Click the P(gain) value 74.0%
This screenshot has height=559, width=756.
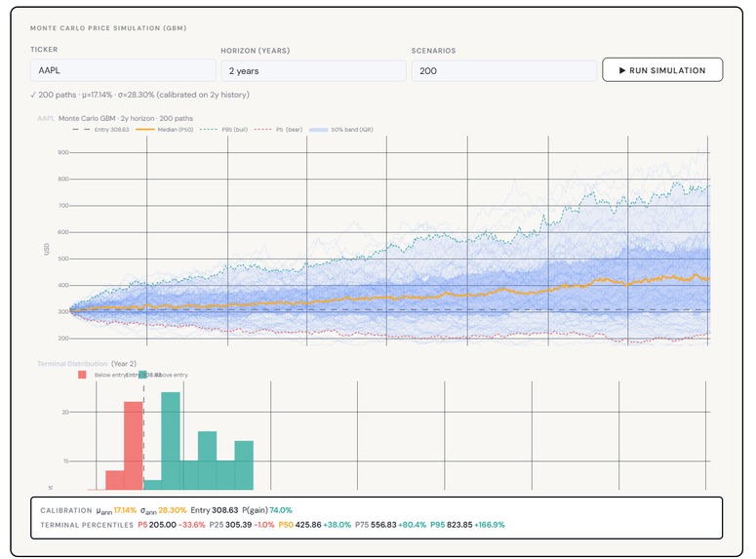click(x=281, y=510)
